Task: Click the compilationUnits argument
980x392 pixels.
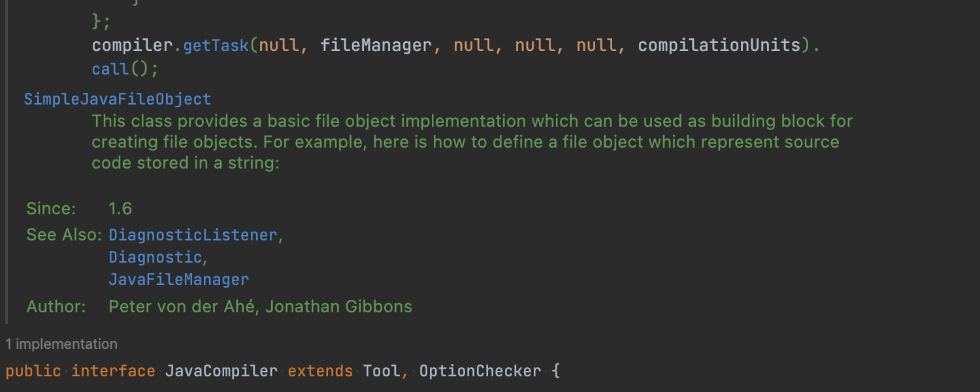Action: click(719, 45)
